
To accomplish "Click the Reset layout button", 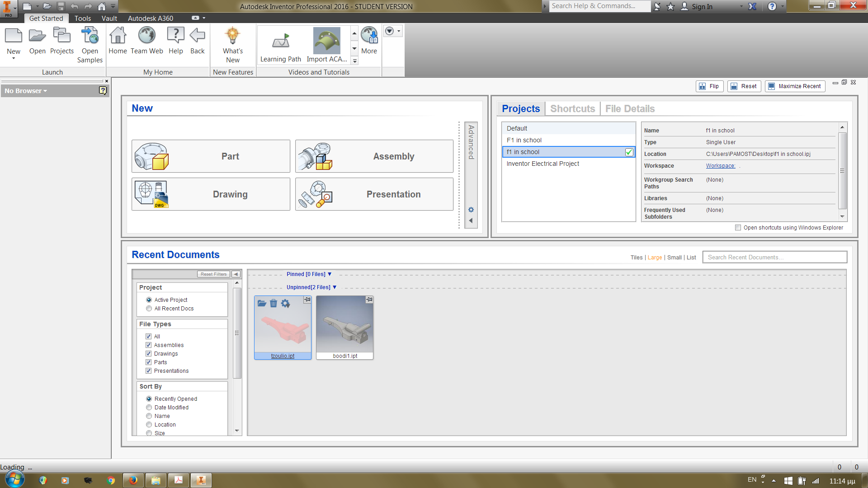I will (744, 86).
